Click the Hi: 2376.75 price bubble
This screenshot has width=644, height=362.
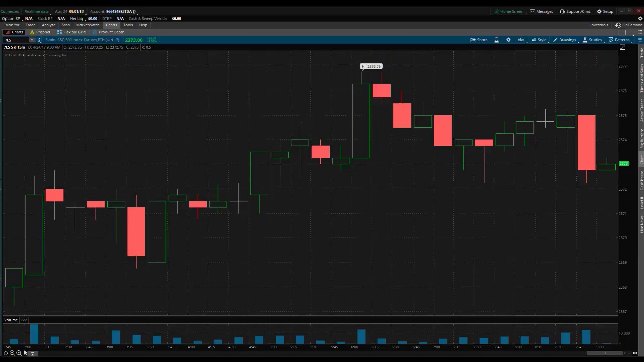371,66
